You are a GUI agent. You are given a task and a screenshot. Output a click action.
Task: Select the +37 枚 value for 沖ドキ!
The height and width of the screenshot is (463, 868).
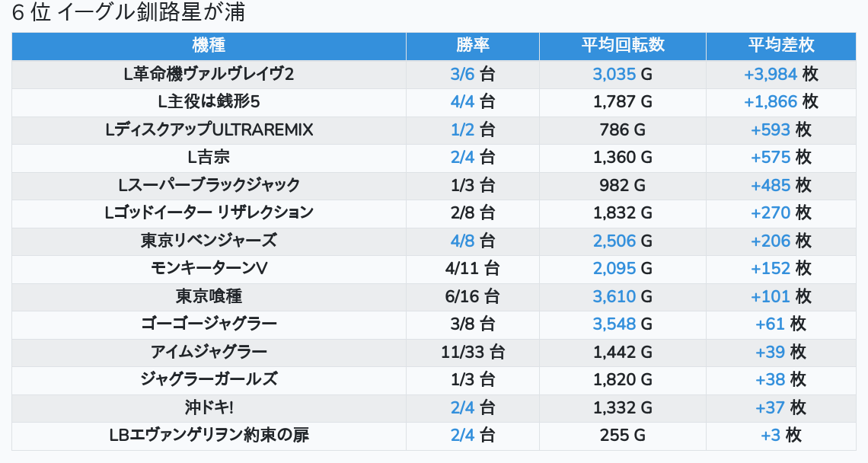tap(780, 407)
